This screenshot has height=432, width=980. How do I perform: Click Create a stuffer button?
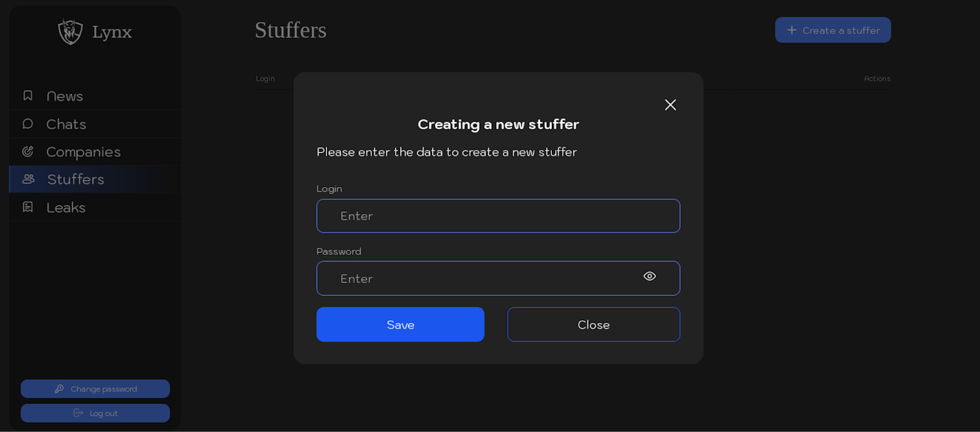click(x=832, y=29)
